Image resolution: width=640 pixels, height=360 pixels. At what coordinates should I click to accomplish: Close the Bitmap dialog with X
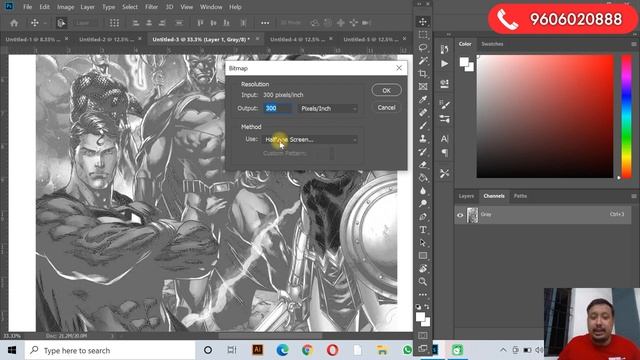pos(399,68)
